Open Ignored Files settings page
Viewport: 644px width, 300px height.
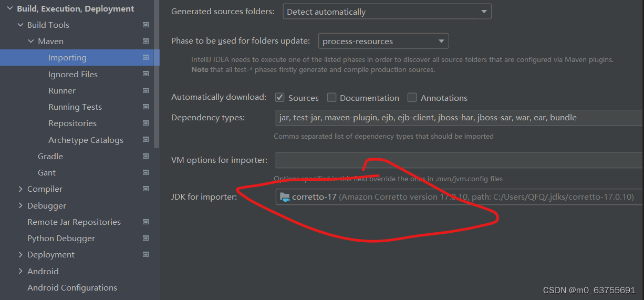(73, 74)
